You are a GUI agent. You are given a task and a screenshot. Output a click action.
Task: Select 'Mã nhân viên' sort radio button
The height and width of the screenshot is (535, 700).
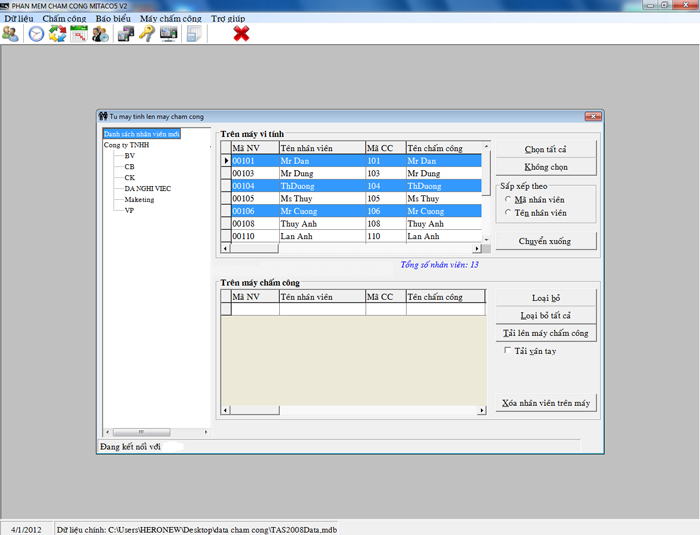coord(508,199)
